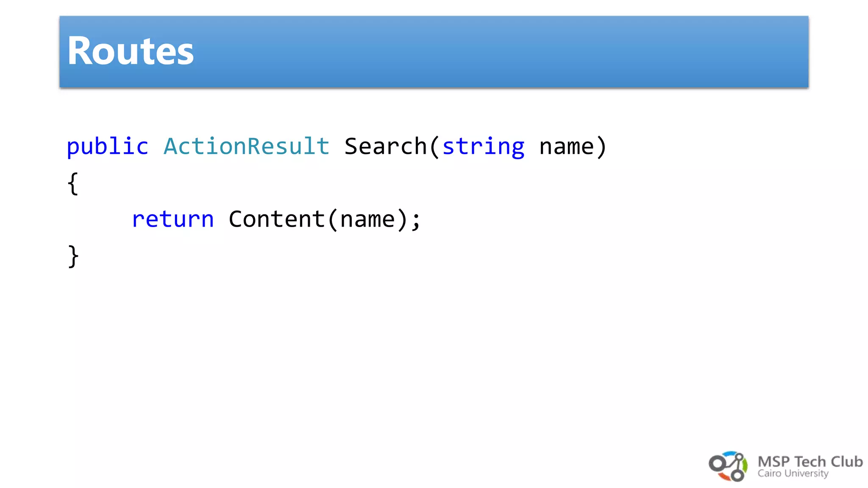The image size is (868, 488).
Task: Click the closing parenthesis after name parameter
Action: click(x=601, y=147)
